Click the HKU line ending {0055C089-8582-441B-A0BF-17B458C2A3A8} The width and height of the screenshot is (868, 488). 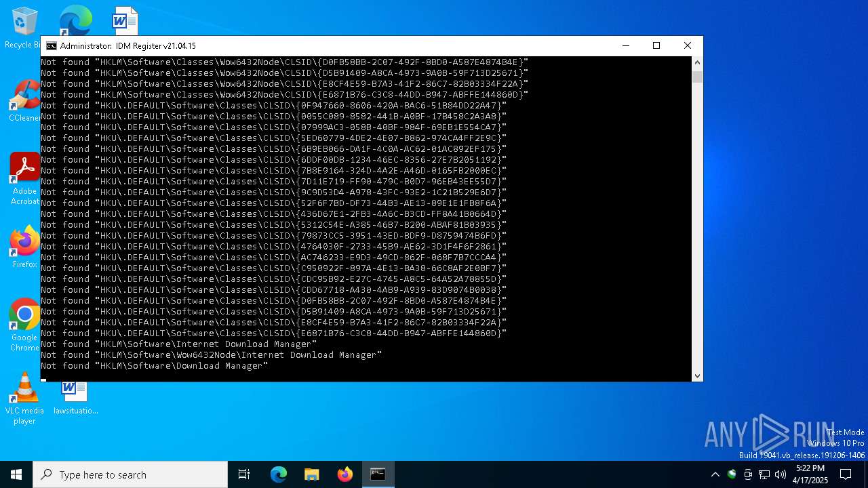(x=273, y=117)
